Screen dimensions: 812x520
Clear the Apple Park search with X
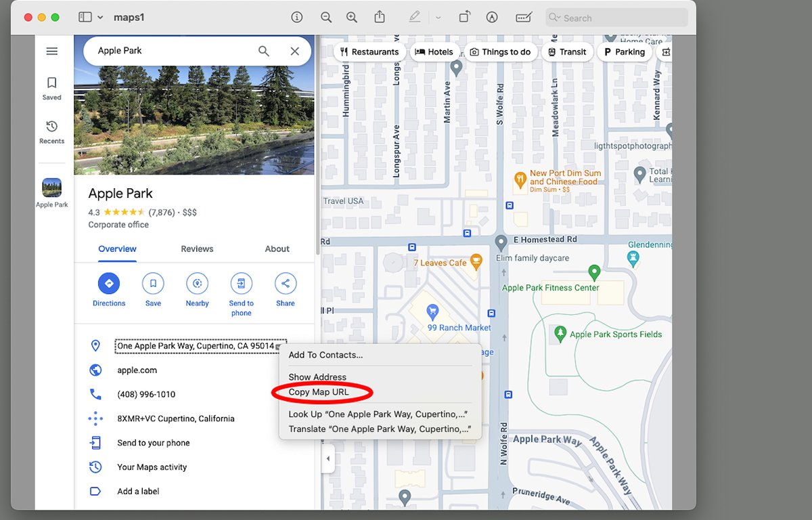(x=295, y=51)
